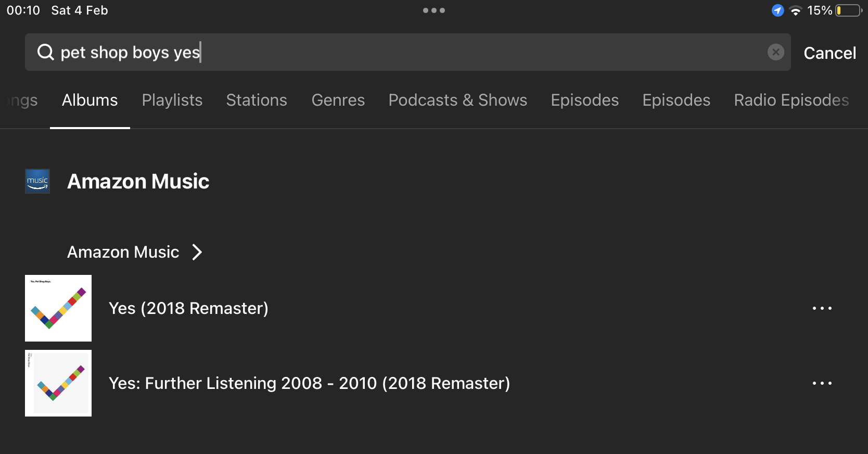Open more options for Yes (2018 Remaster)
This screenshot has height=454, width=868.
point(822,308)
